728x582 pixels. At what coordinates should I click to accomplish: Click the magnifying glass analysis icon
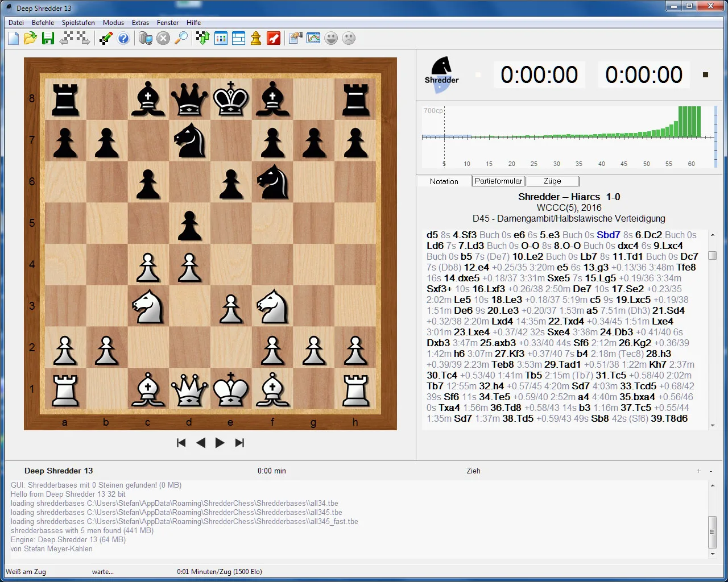(x=181, y=38)
